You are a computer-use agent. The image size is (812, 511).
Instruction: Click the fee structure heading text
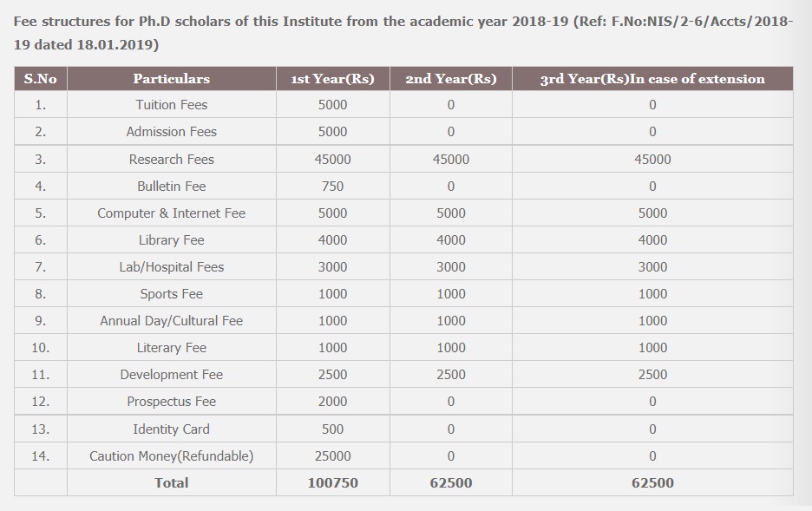click(403, 33)
